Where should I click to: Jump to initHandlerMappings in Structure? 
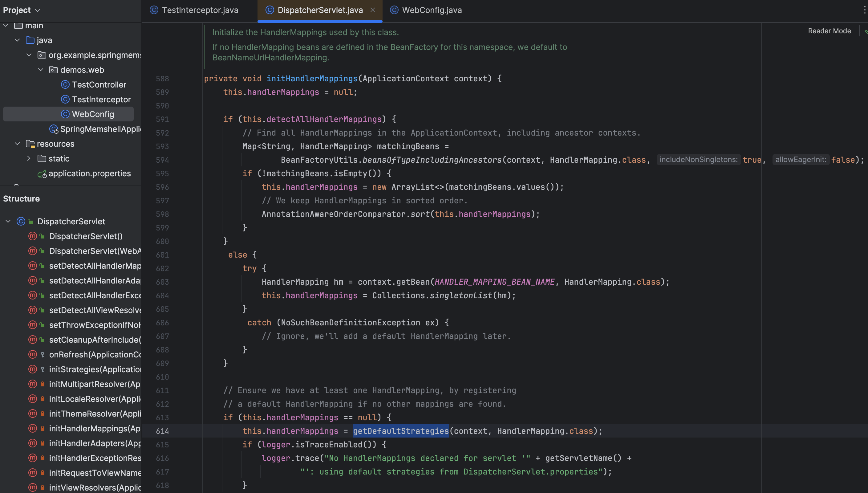(x=95, y=428)
